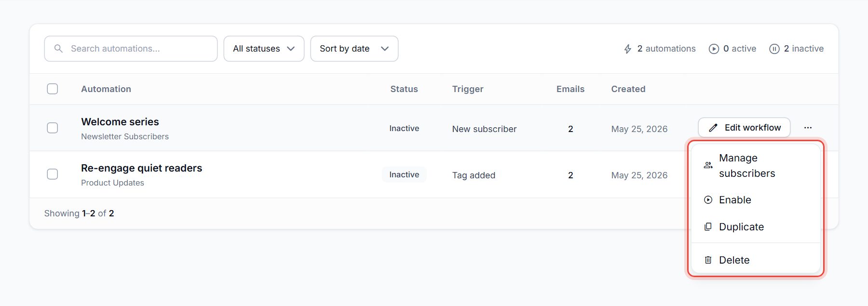Open the Sort by date dropdown
Screen dimensions: 868x306
[354, 49]
